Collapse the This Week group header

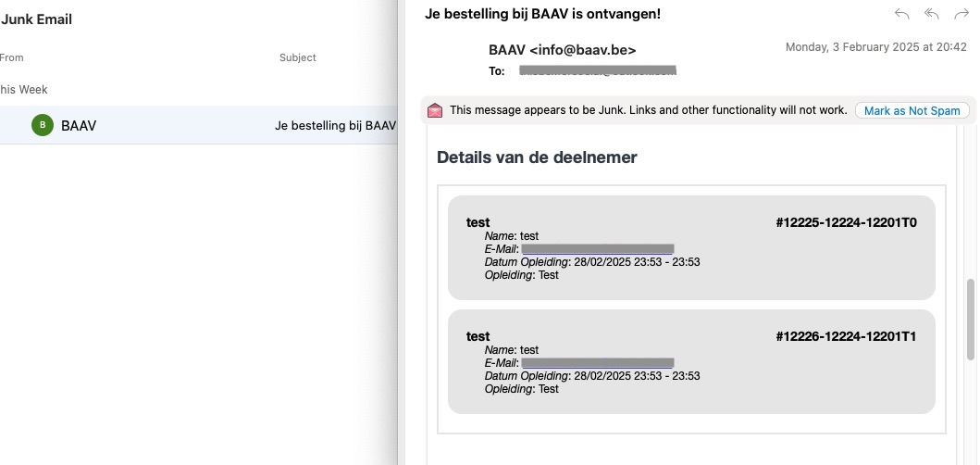[24, 90]
